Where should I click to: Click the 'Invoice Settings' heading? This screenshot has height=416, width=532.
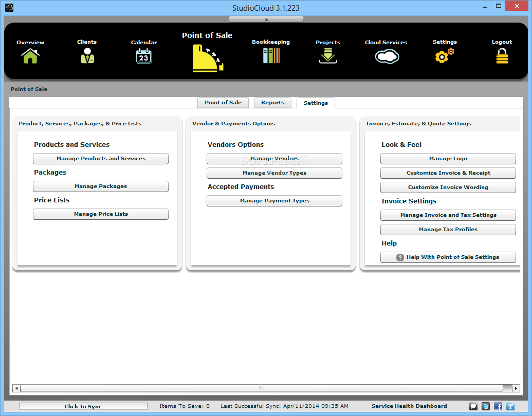[x=409, y=201]
